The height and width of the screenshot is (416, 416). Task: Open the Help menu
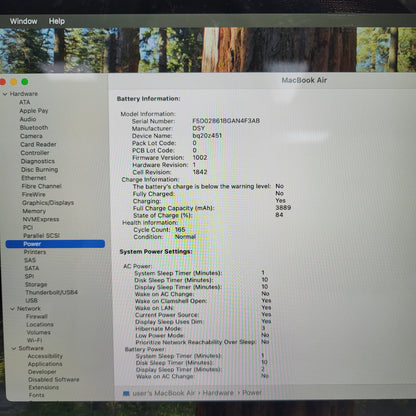pyautogui.click(x=57, y=21)
